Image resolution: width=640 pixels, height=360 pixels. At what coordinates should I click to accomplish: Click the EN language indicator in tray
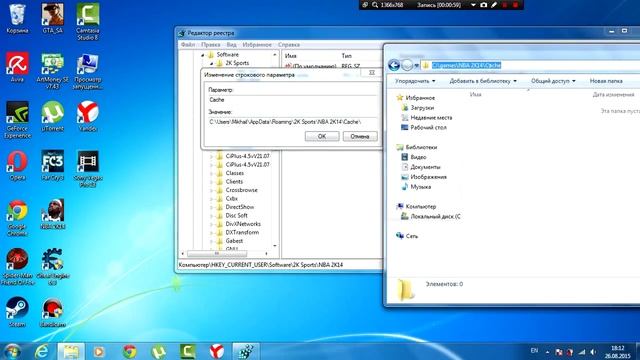pos(534,350)
